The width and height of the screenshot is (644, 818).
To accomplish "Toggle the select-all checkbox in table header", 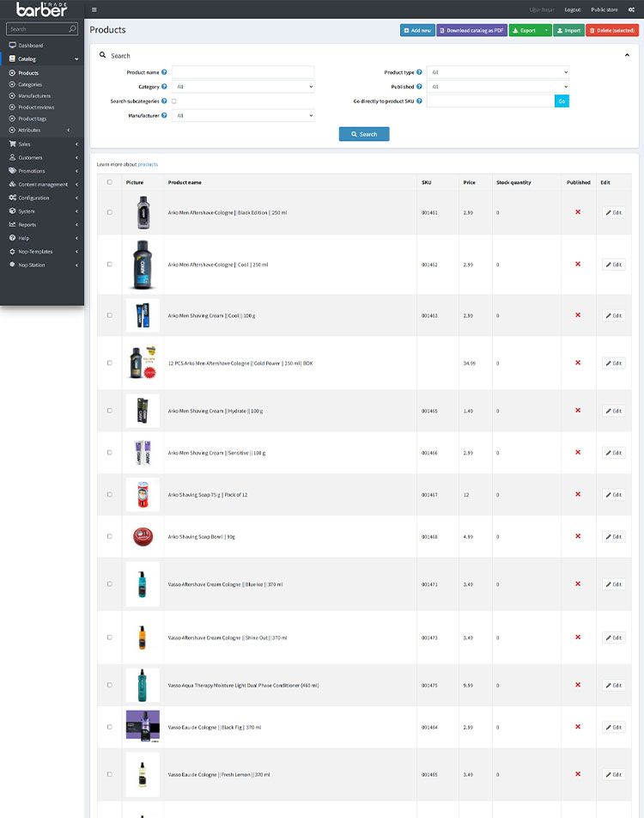I will tap(110, 182).
